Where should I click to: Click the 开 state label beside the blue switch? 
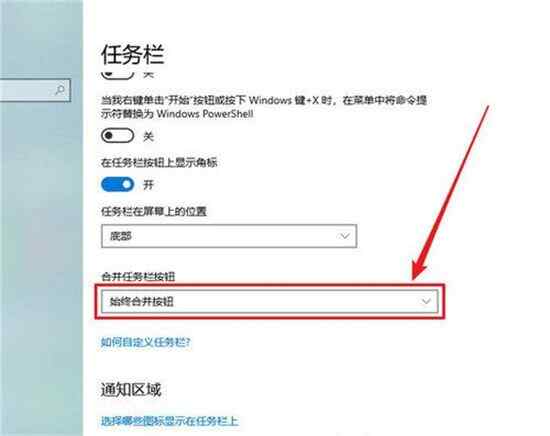point(148,185)
